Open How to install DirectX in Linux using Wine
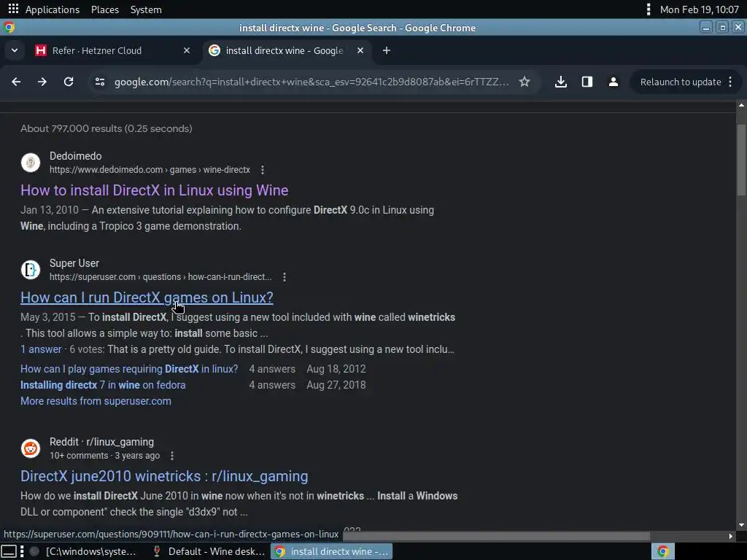 (x=155, y=190)
